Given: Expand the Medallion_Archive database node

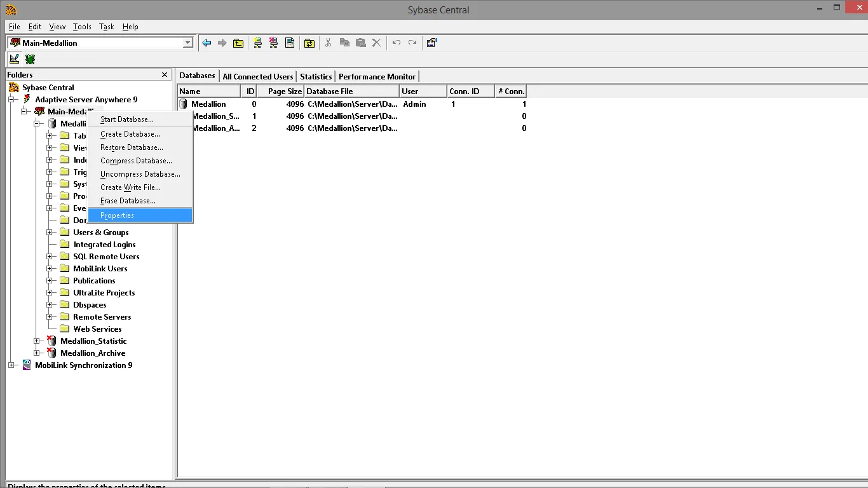Looking at the screenshot, I should click(37, 353).
